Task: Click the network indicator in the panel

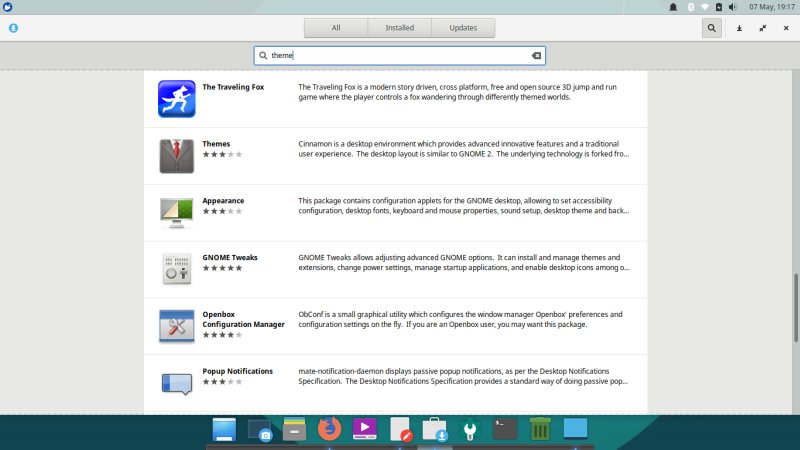Action: [x=705, y=7]
